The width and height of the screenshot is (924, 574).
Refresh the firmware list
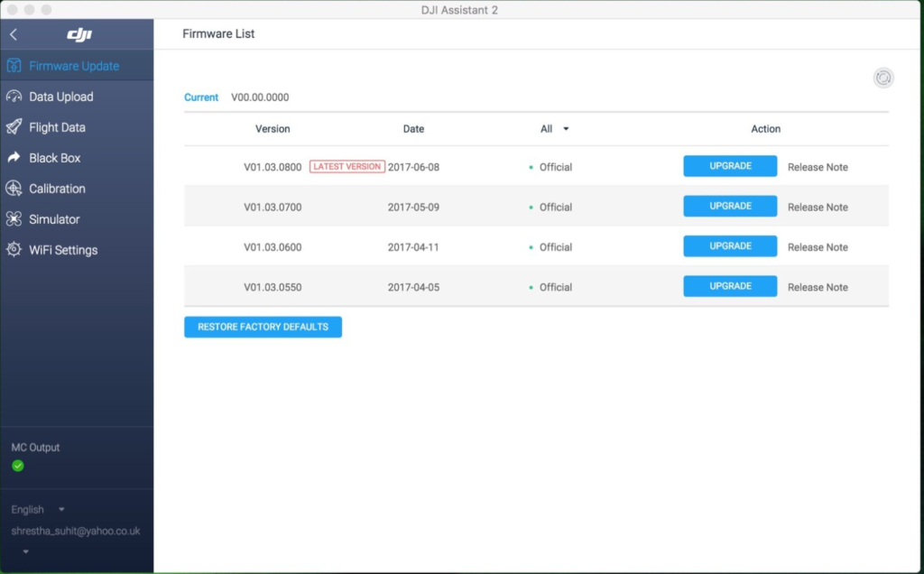click(883, 79)
